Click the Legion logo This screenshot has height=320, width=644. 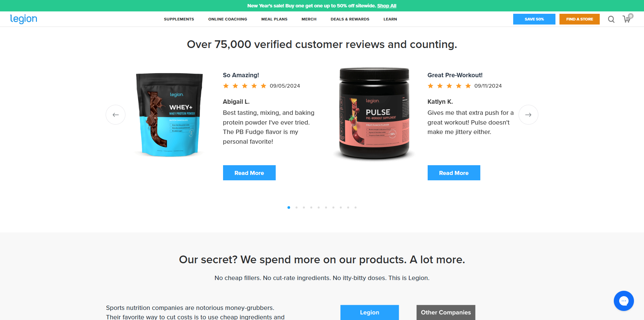point(23,19)
